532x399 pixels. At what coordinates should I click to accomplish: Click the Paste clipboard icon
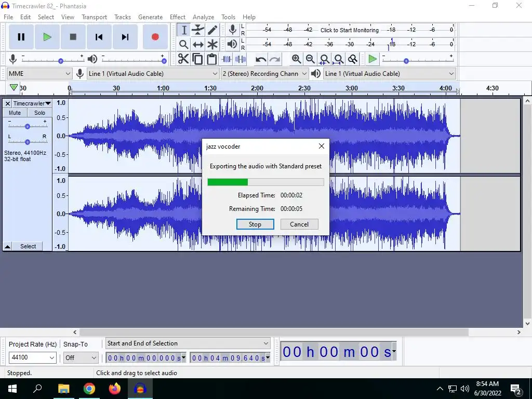(212, 59)
